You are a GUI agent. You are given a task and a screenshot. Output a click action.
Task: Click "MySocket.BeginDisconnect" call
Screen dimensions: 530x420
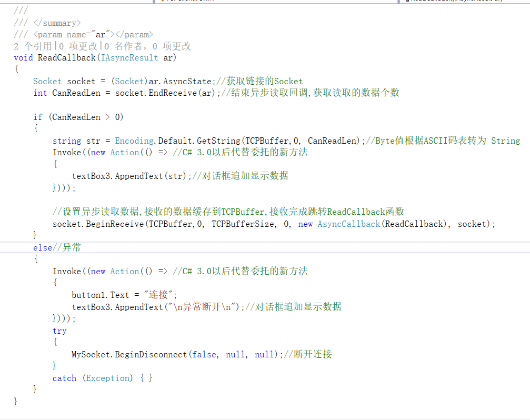click(129, 354)
